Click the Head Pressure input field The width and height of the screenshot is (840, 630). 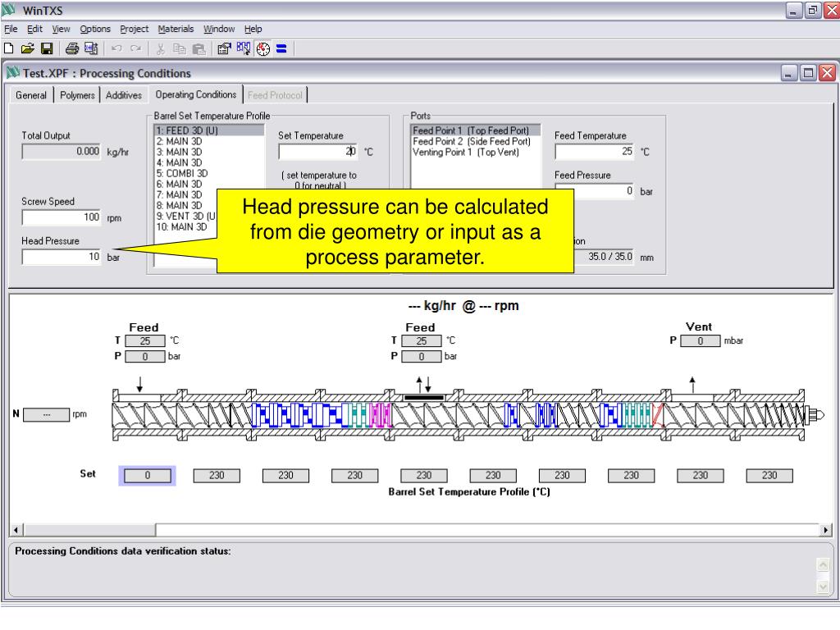[x=61, y=257]
